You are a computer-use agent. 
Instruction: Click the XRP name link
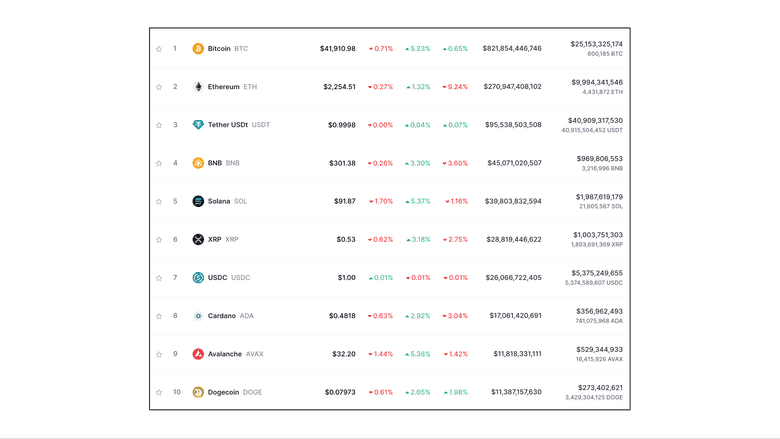tap(214, 240)
